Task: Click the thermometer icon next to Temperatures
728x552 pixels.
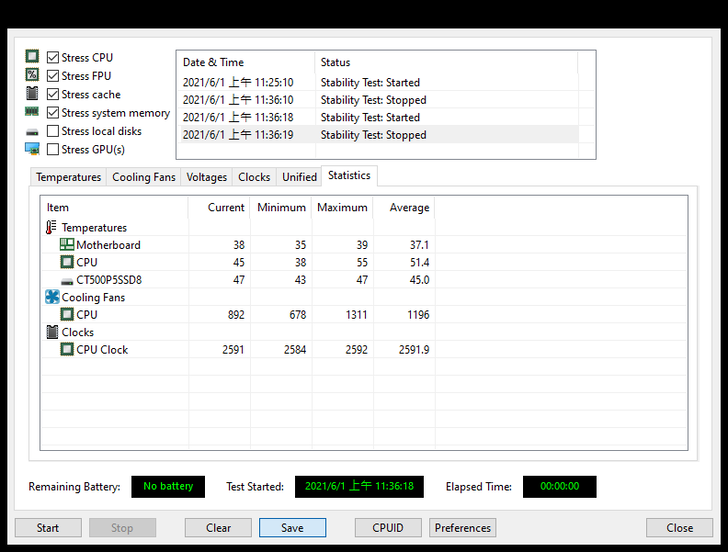Action: [x=52, y=227]
